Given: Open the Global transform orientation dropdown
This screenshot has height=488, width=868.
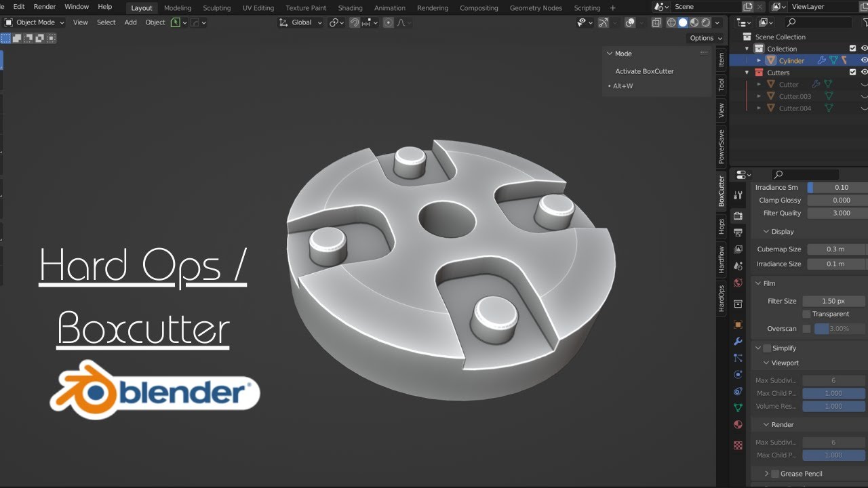Looking at the screenshot, I should pyautogui.click(x=300, y=22).
